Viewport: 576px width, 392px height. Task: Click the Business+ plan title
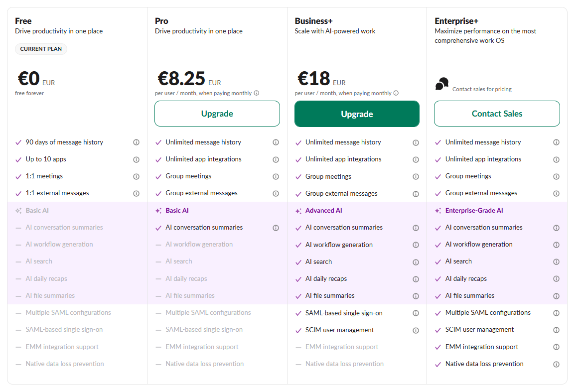tap(313, 21)
